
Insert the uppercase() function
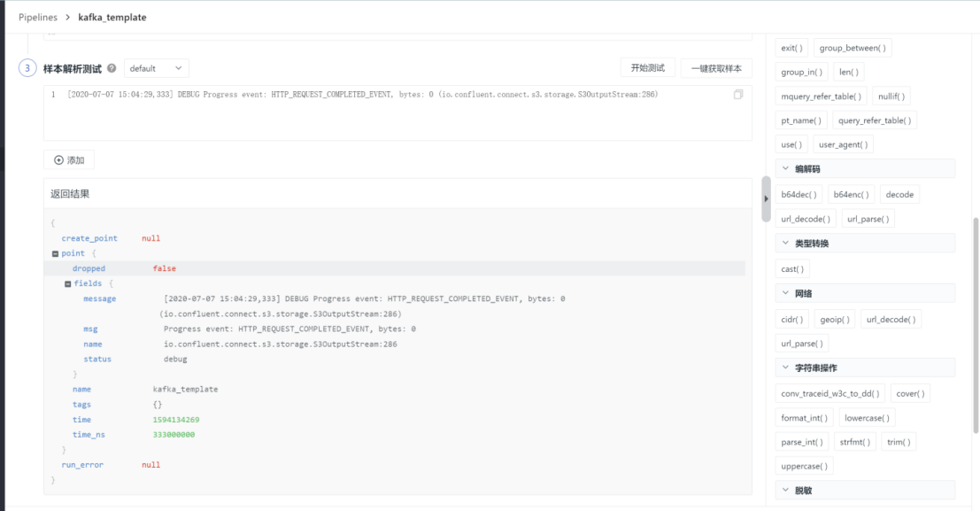click(805, 466)
